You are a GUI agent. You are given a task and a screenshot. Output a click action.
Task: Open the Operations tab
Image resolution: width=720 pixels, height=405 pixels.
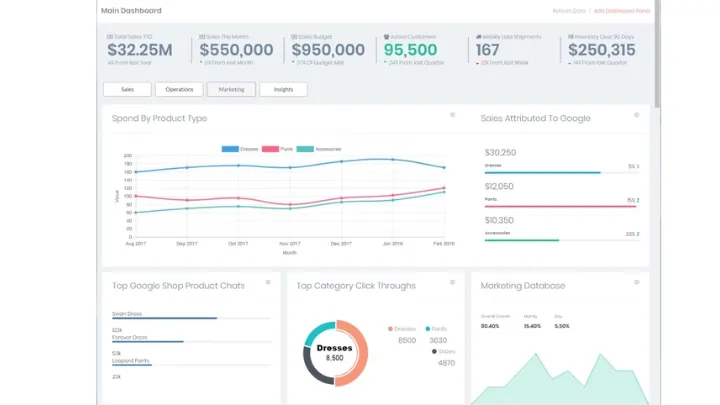[179, 89]
